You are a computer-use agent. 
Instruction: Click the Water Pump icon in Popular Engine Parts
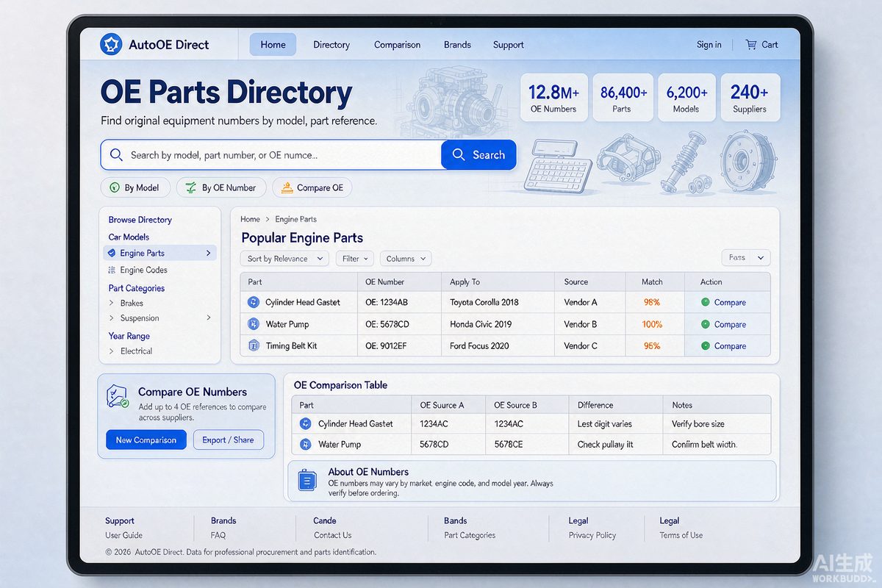(x=254, y=324)
